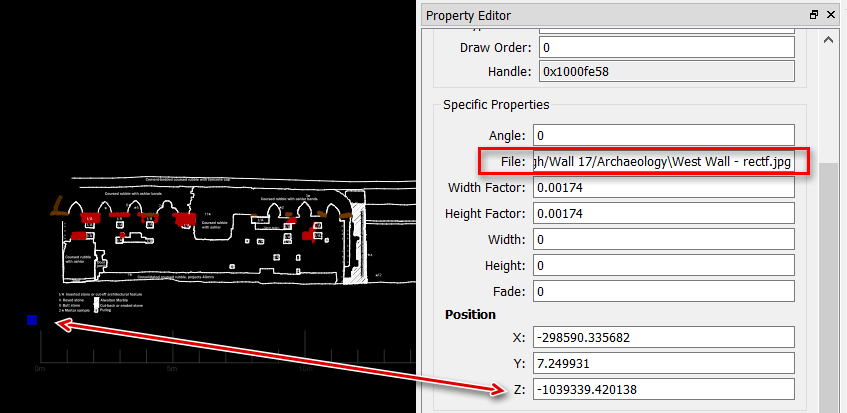This screenshot has width=847, height=413.
Task: Click the Specific Properties group label
Action: coord(496,105)
